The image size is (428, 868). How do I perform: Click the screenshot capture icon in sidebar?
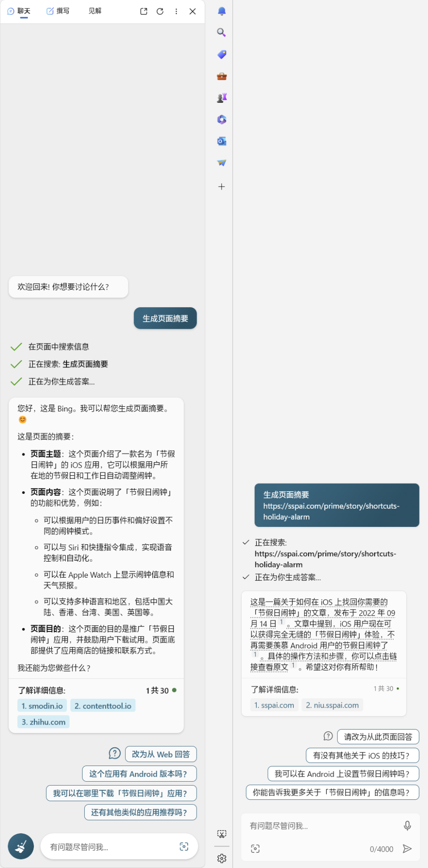pos(222,834)
